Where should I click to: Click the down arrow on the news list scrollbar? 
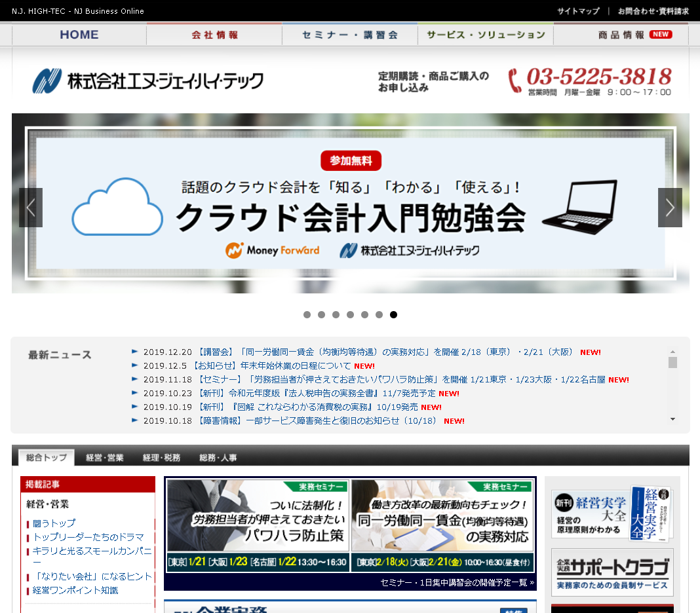tap(672, 419)
